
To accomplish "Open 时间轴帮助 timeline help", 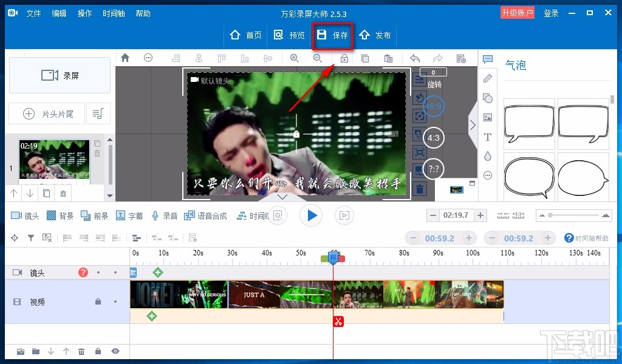I will point(586,238).
